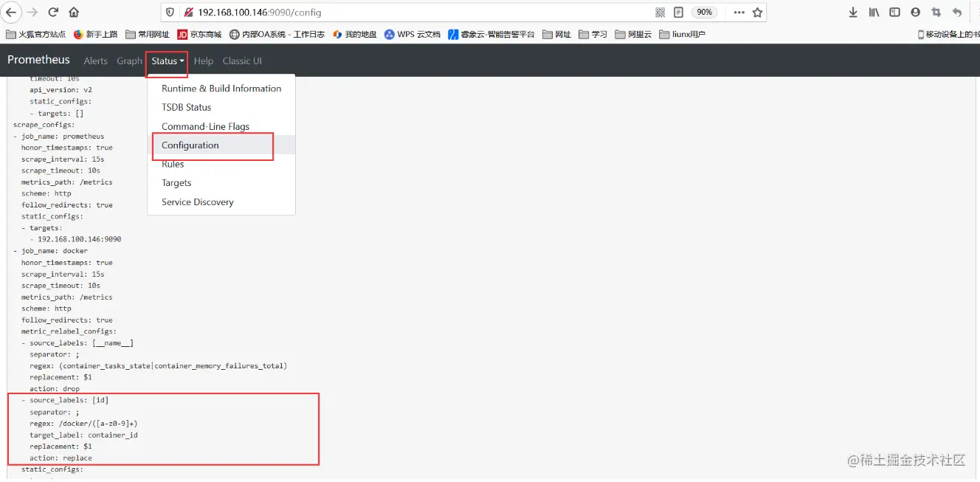Open the WPS 云文档 bookmark

pyautogui.click(x=413, y=34)
